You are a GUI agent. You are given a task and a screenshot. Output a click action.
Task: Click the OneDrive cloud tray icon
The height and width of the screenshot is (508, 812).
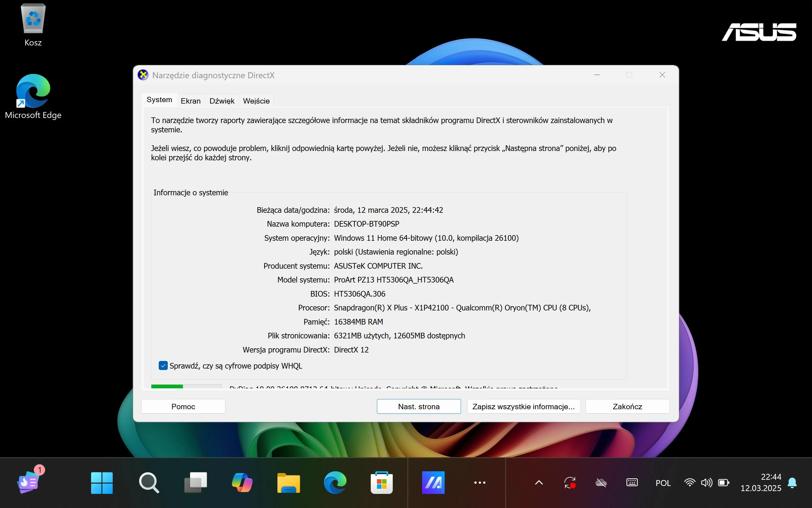click(601, 483)
